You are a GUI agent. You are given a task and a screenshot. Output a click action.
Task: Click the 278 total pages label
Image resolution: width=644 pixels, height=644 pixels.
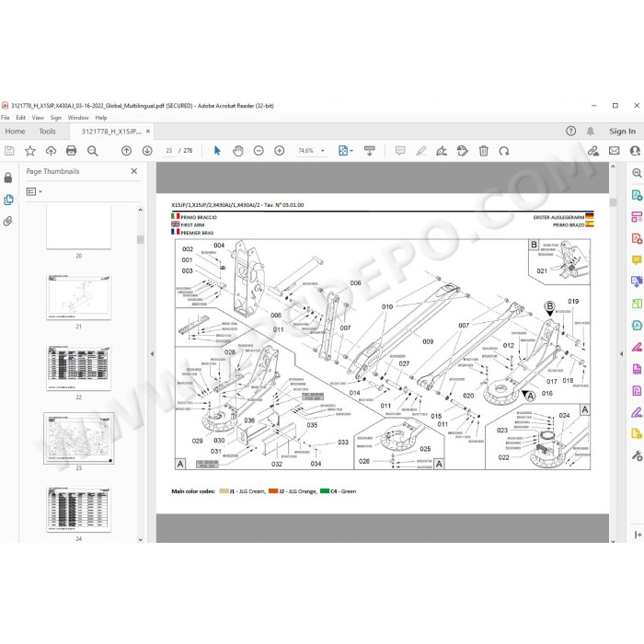point(188,151)
